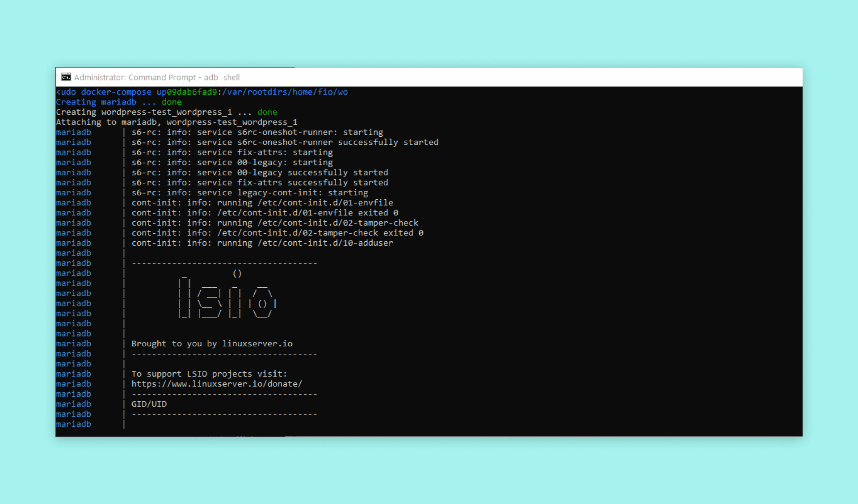Click the 'running /etc/cont-init.d/01-envfile' line
Image resolution: width=858 pixels, height=504 pixels.
[x=262, y=203]
